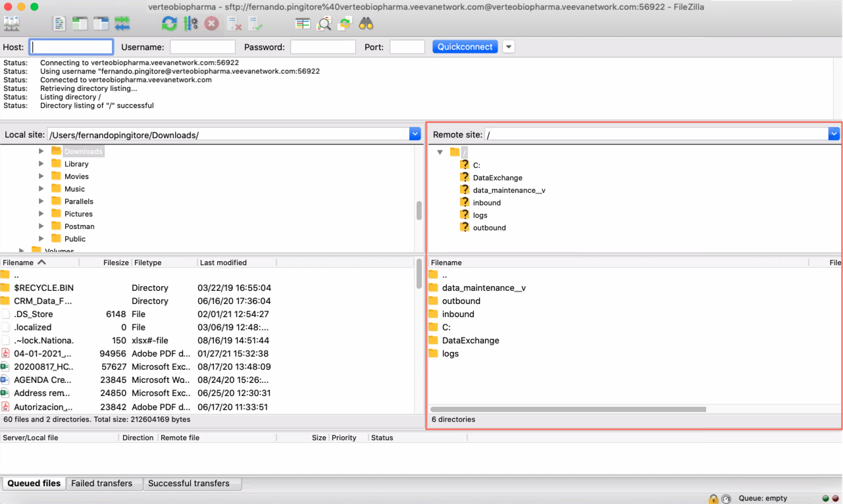Select .DS_Store in the local file list

(207, 314)
